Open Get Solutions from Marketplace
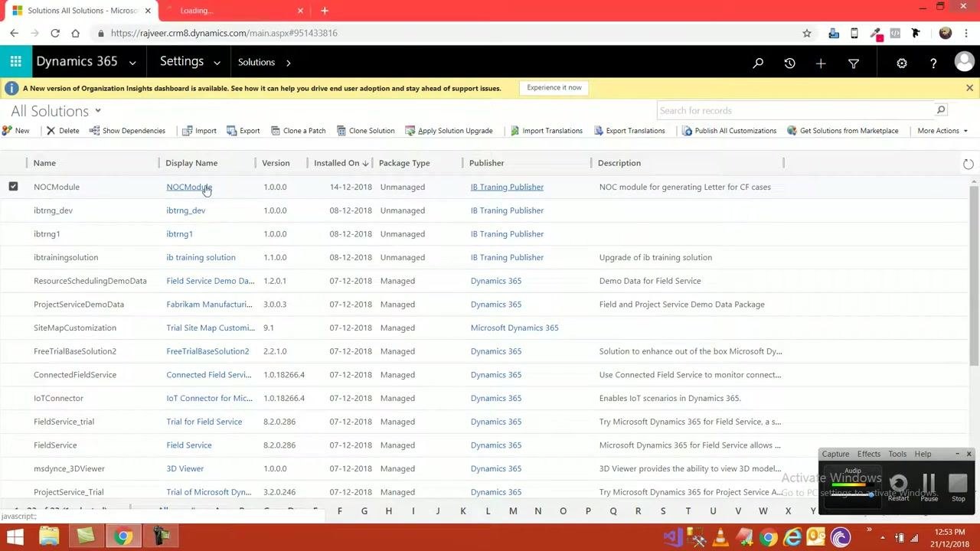The image size is (980, 551). pos(842,131)
